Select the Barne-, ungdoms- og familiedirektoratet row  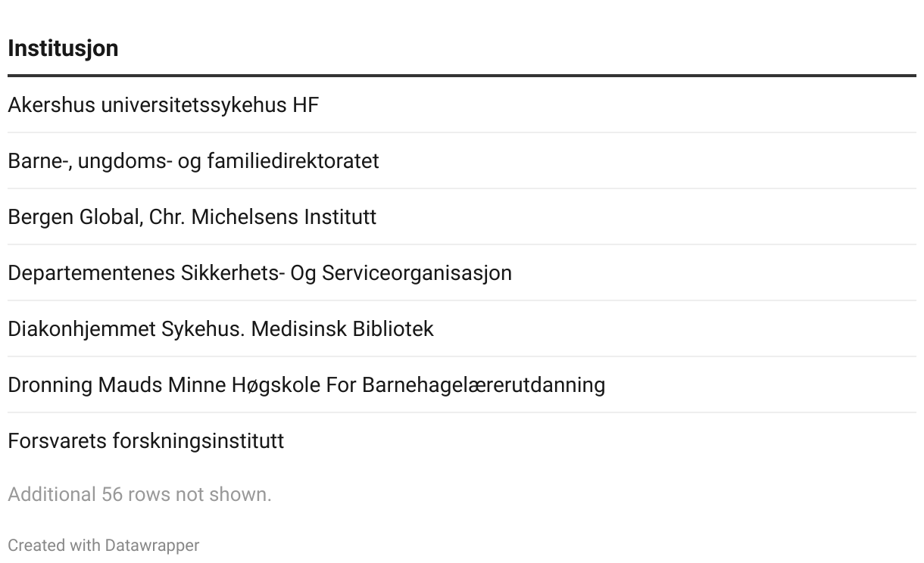193,161
